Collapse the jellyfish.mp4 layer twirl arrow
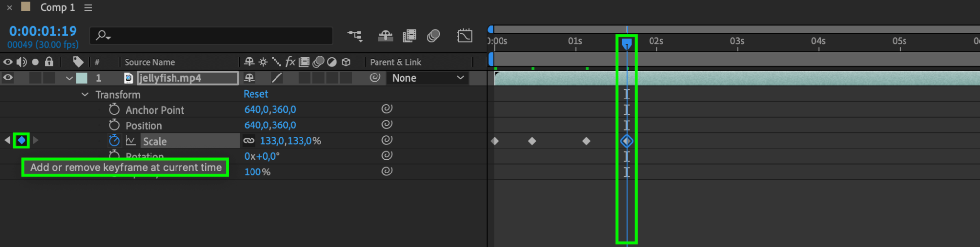Screen dimensions: 980x247 click(x=69, y=78)
